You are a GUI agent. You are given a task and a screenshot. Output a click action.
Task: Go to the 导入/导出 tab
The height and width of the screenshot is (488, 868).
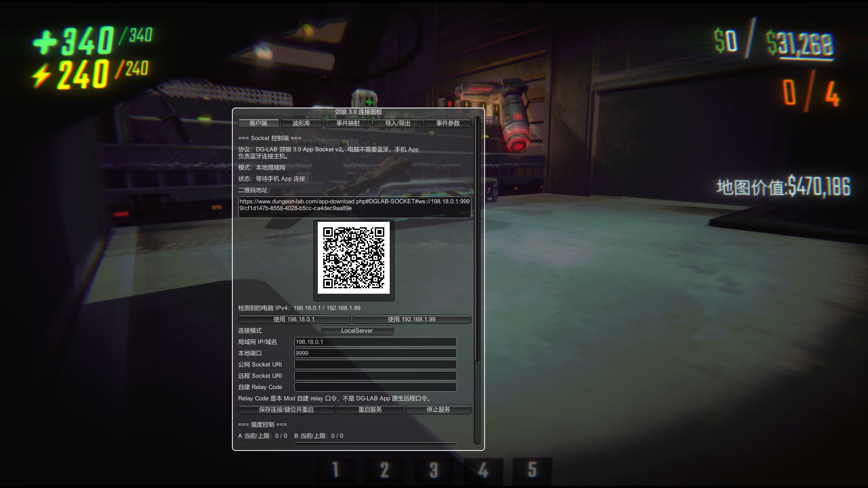[398, 123]
